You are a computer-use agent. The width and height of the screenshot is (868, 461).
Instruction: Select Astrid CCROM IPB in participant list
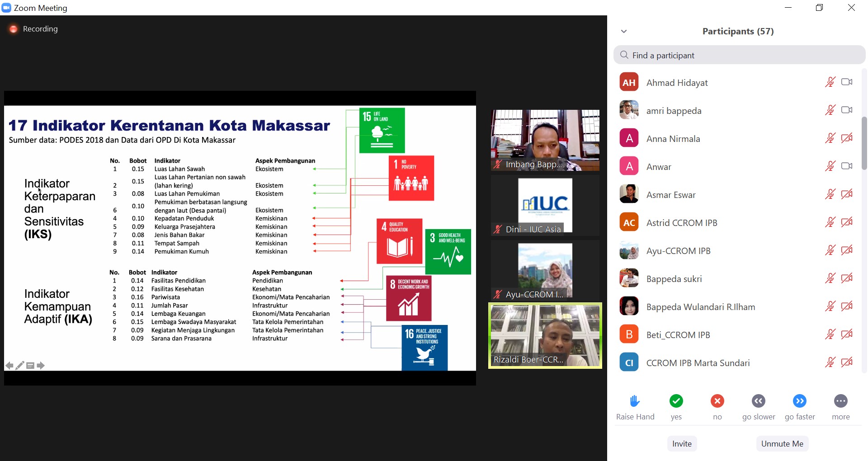coord(682,222)
